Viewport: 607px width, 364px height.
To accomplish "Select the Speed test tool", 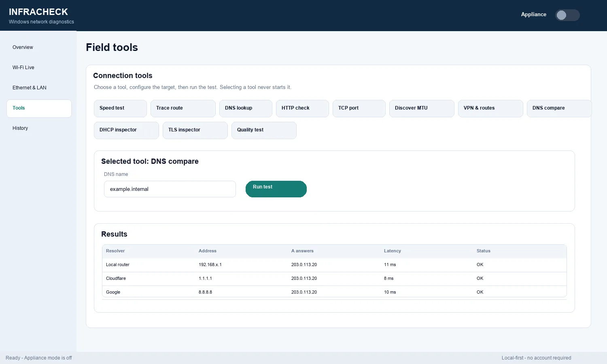I will point(120,108).
